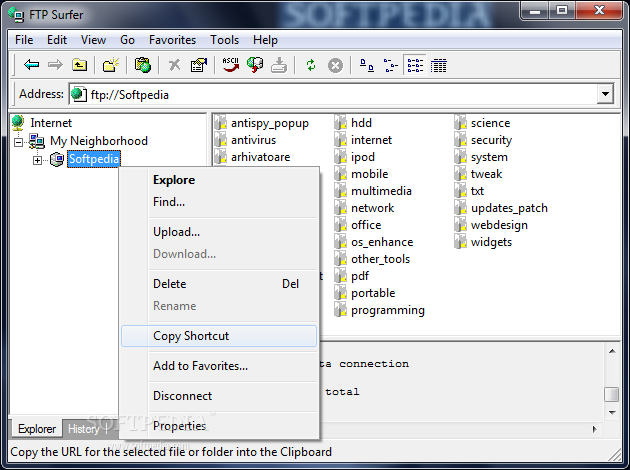Switch to small icons view
Image resolution: width=630 pixels, height=470 pixels.
pyautogui.click(x=391, y=65)
